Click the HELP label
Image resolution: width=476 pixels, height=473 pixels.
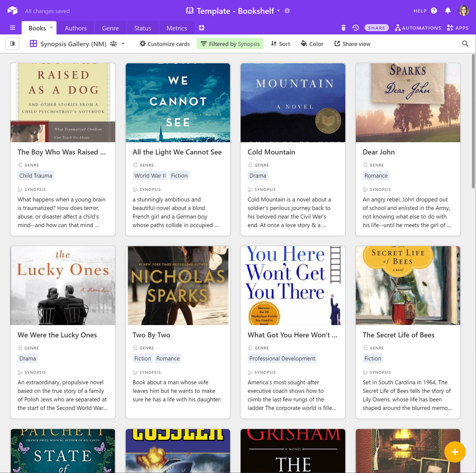point(420,11)
